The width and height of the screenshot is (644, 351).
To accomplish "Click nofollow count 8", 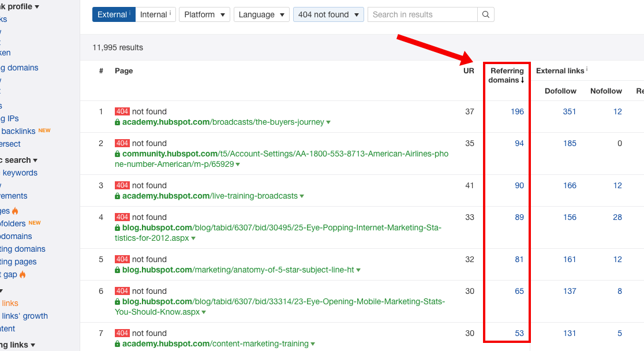I will (x=619, y=292).
